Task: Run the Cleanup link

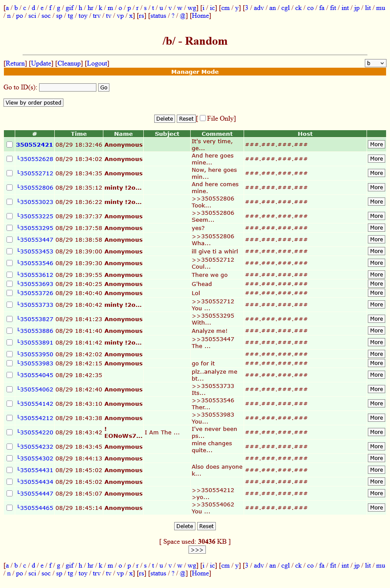Action: click(69, 63)
